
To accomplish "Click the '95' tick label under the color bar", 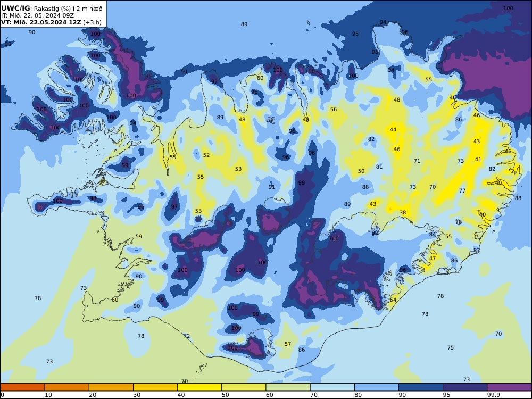I will tap(446, 395).
